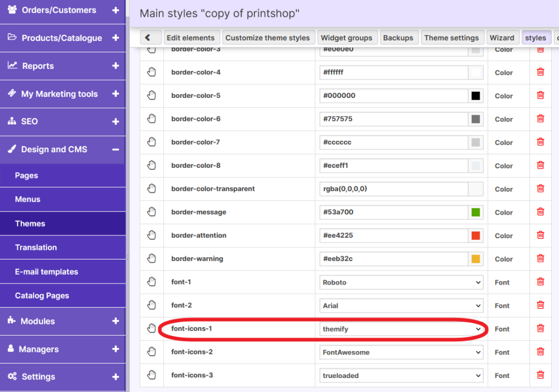
Task: Delete the border-warning style row
Action: (540, 259)
